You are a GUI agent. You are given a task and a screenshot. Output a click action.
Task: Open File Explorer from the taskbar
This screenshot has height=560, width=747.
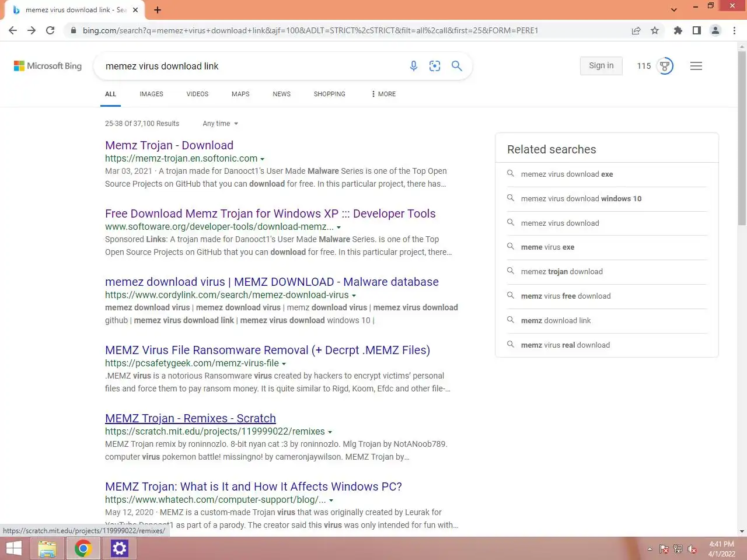tap(47, 548)
